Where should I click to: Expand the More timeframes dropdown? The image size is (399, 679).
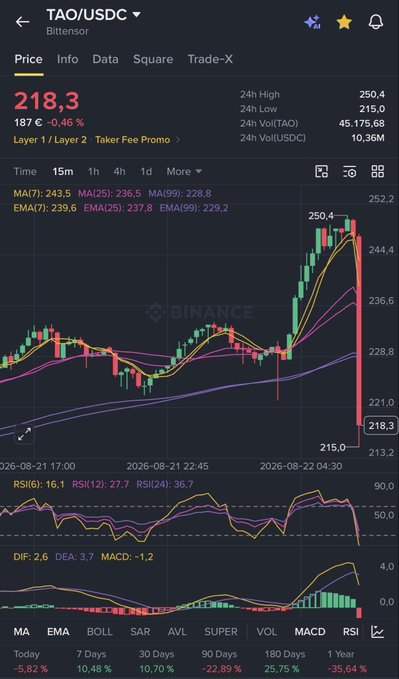184,171
